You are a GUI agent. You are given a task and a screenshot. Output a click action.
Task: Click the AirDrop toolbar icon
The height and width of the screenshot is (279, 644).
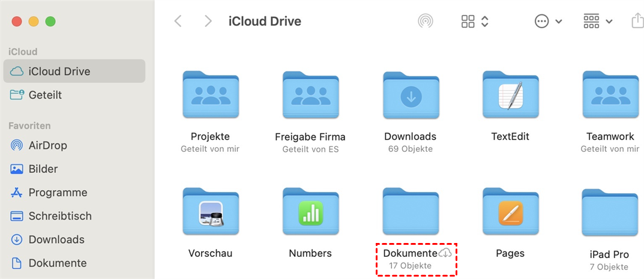coord(426,22)
